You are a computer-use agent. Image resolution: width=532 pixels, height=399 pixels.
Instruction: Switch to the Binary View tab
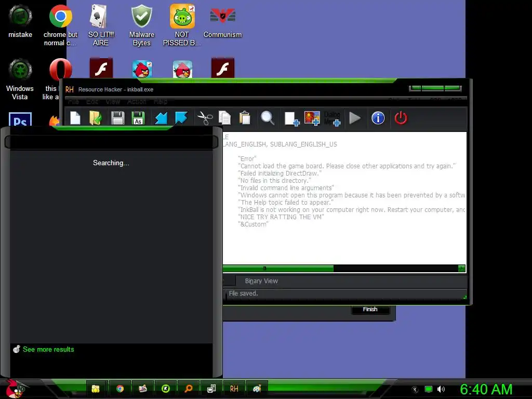(x=261, y=281)
